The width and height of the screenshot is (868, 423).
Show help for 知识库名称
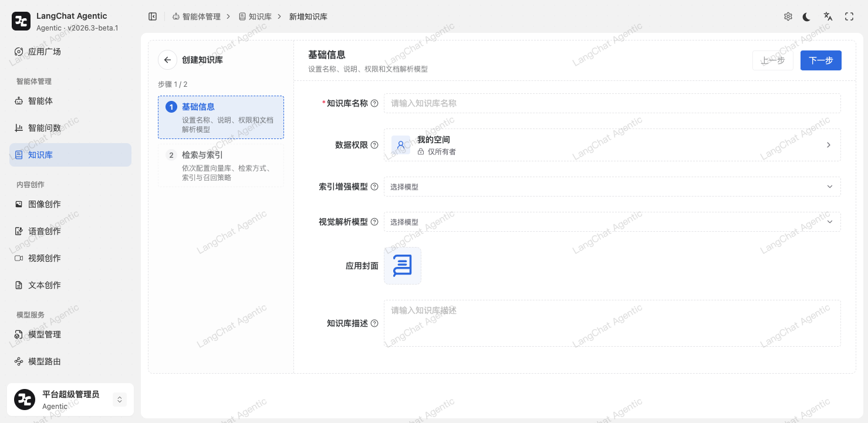click(x=374, y=103)
